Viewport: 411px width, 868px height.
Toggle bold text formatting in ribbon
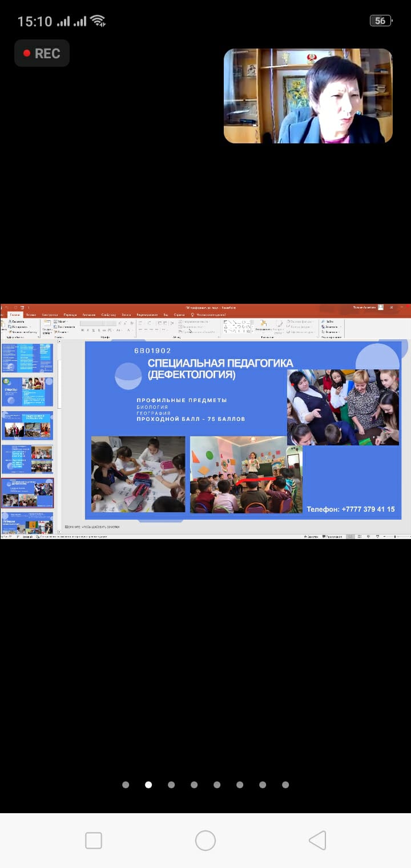82,330
